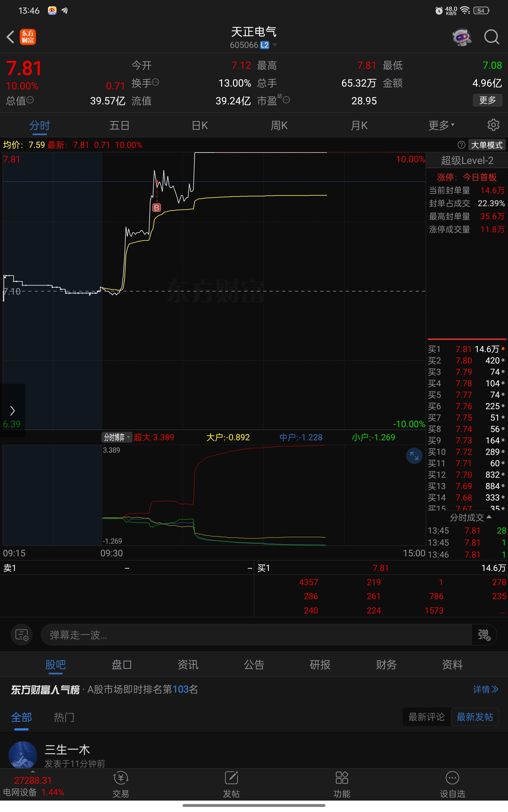Switch post sorting to 最新评论

pos(426,717)
